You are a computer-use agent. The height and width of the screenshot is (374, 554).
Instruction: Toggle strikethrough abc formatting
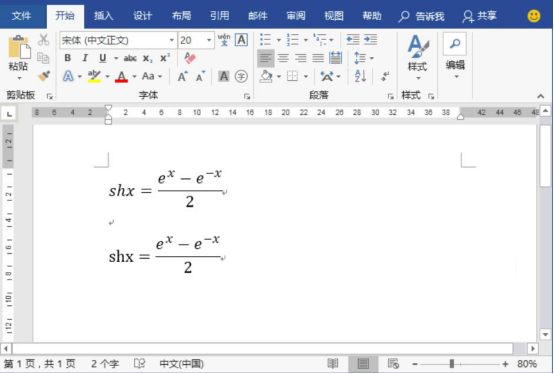coord(130,58)
